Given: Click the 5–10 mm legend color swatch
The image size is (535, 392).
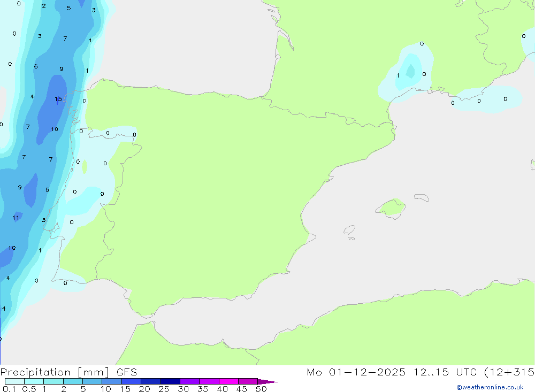Looking at the screenshot, I should pyautogui.click(x=93, y=381).
